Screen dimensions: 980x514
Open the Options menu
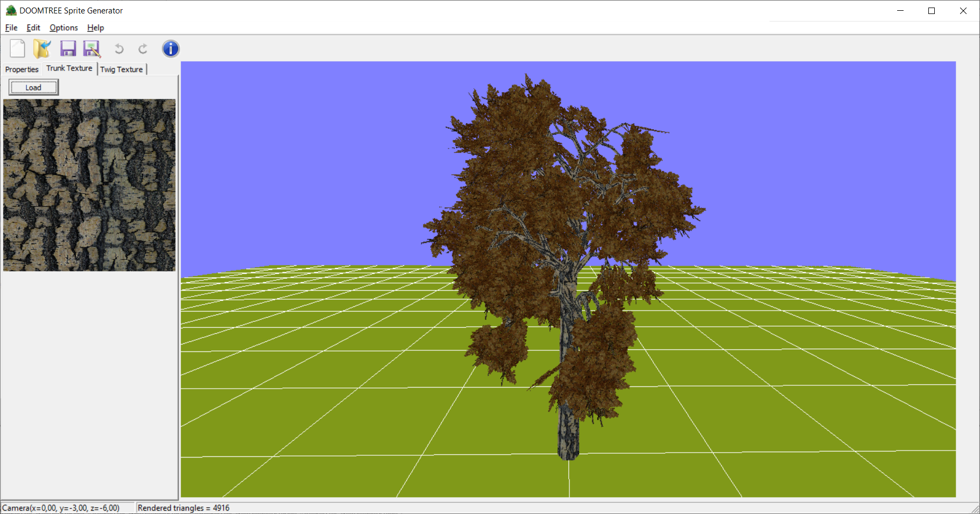pos(63,27)
